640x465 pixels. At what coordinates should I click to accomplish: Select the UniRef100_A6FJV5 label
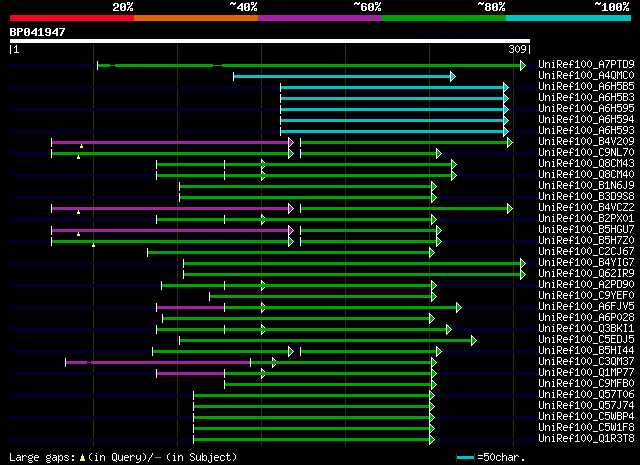[x=586, y=307]
